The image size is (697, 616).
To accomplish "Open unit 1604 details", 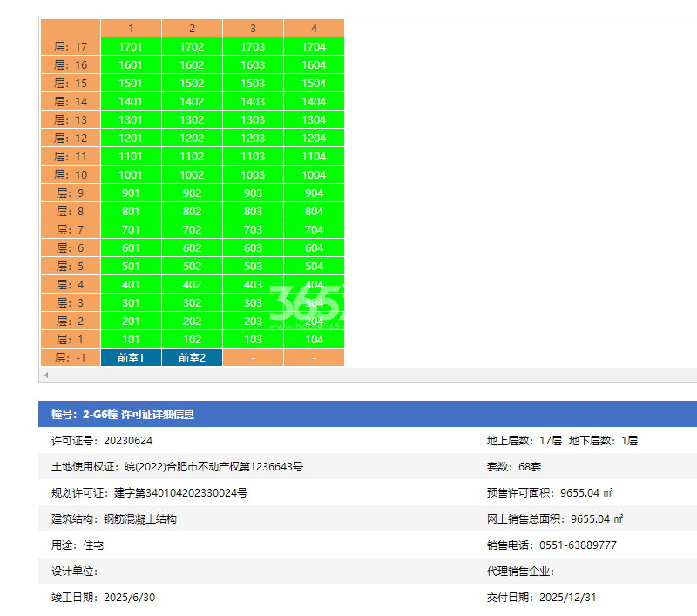I will pos(314,64).
